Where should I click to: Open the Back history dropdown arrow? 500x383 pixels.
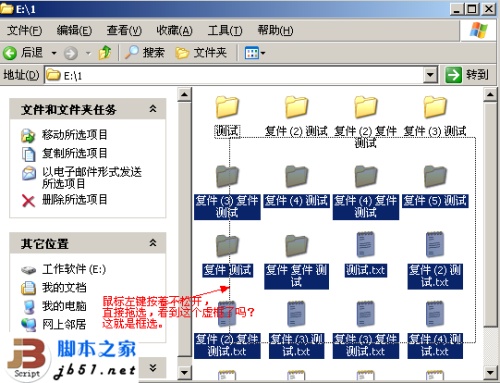[54, 53]
